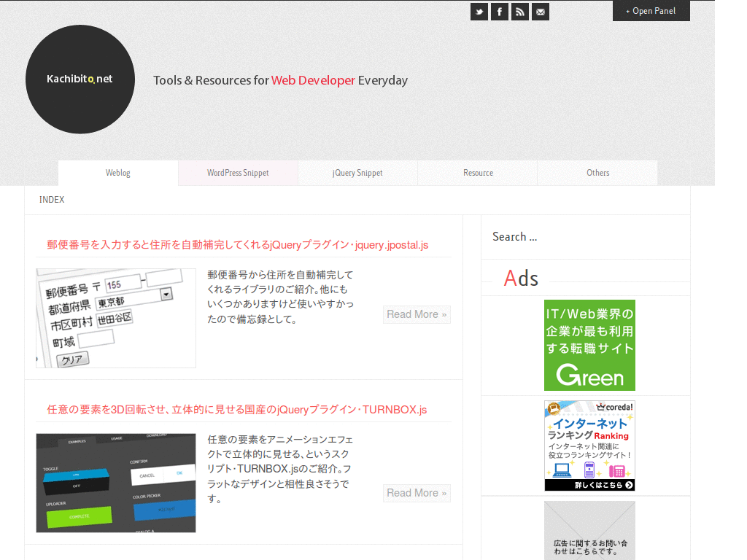Click the Web Developer tagline text
This screenshot has height=560, width=747.
313,80
